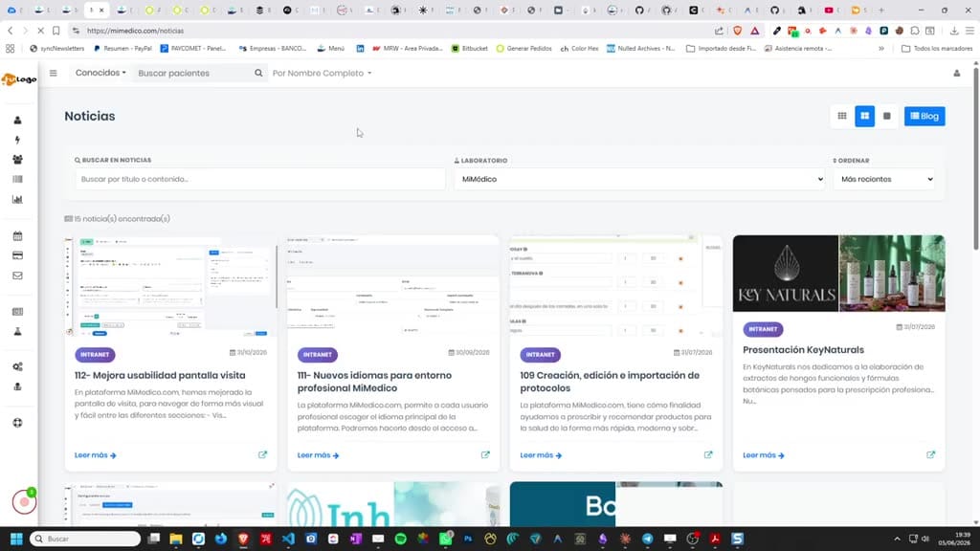Show hidden system tray icons
980x551 pixels.
click(x=897, y=539)
